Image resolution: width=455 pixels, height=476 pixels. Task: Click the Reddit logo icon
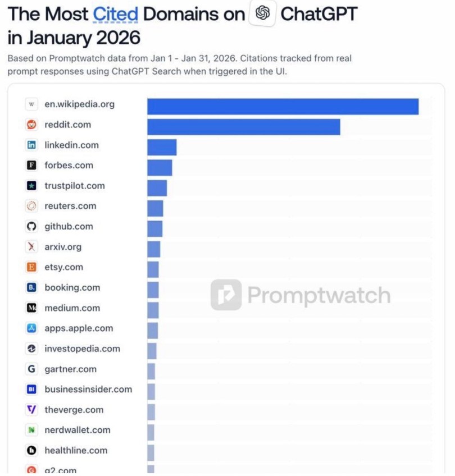(32, 125)
